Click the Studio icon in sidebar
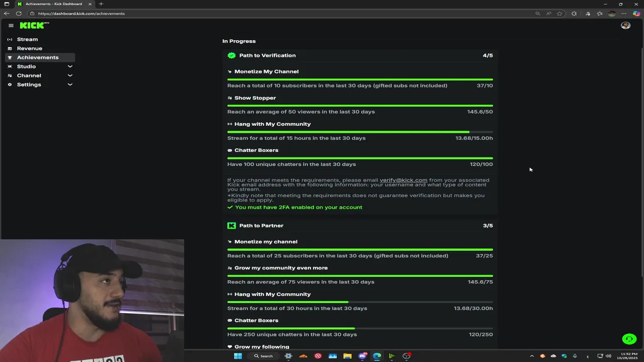 (10, 66)
